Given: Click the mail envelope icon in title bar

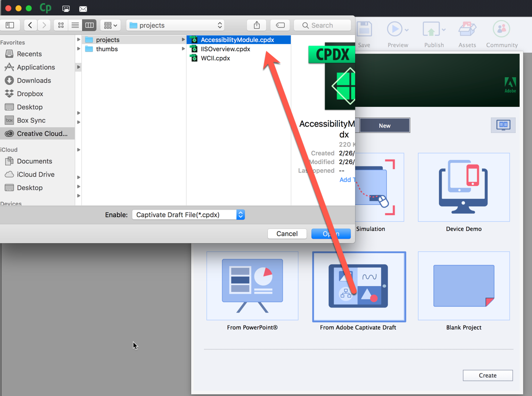Looking at the screenshot, I should 83,9.
